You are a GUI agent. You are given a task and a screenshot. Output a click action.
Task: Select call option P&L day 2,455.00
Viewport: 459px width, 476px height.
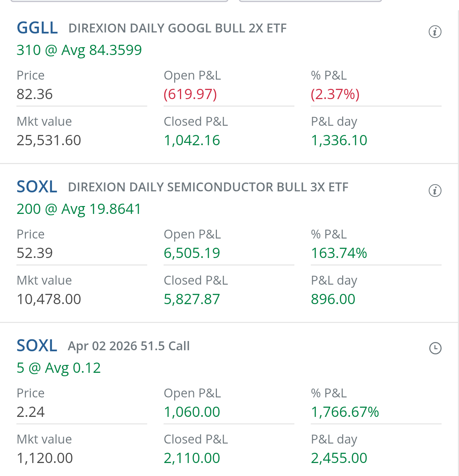pyautogui.click(x=339, y=458)
